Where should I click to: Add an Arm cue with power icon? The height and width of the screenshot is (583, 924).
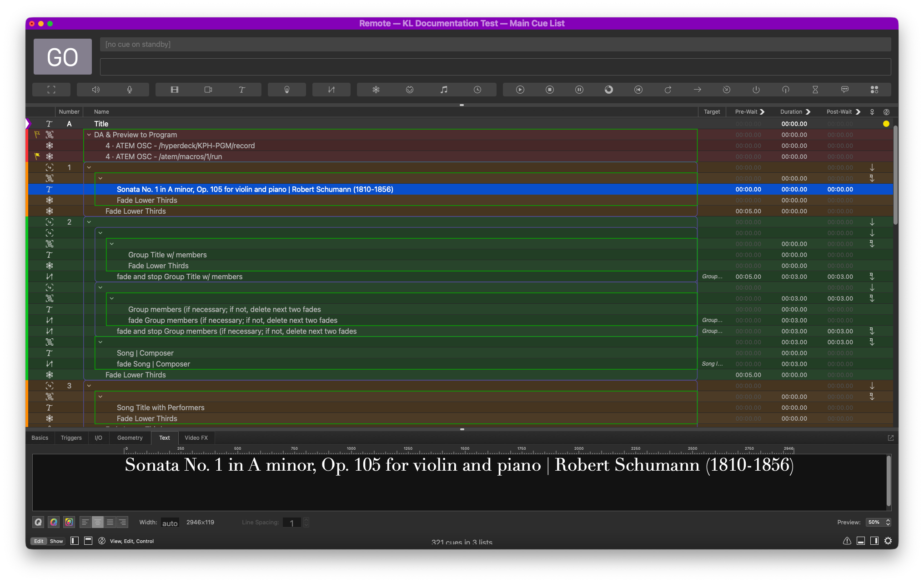(x=756, y=90)
